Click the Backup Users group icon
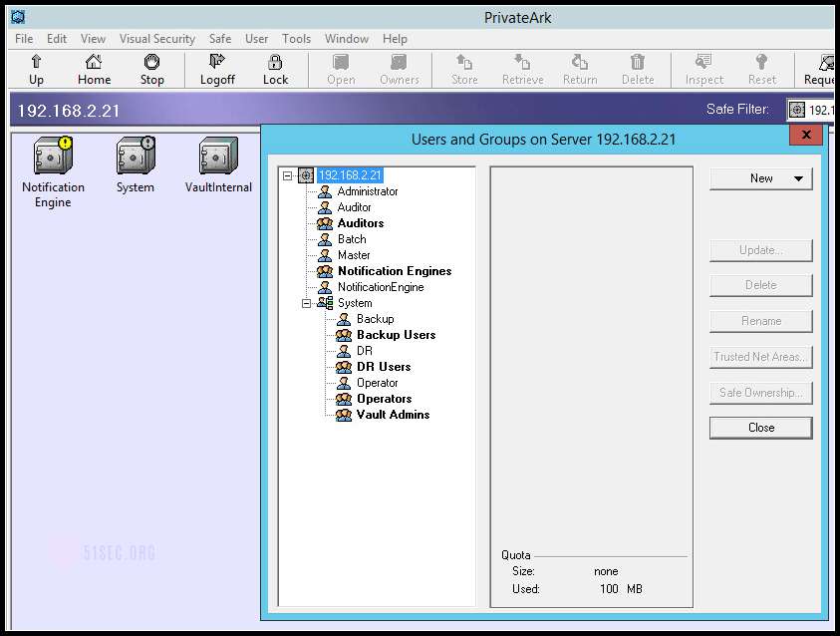This screenshot has height=636, width=840. pos(344,335)
